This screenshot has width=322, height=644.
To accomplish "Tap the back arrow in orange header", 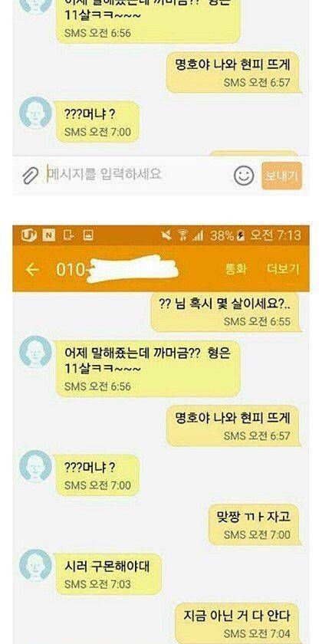I will click(x=33, y=270).
